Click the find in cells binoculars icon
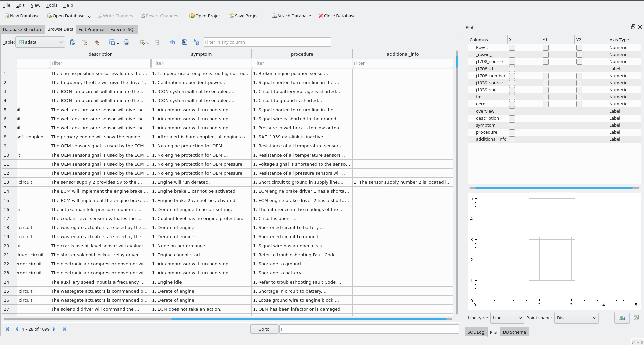 184,42
